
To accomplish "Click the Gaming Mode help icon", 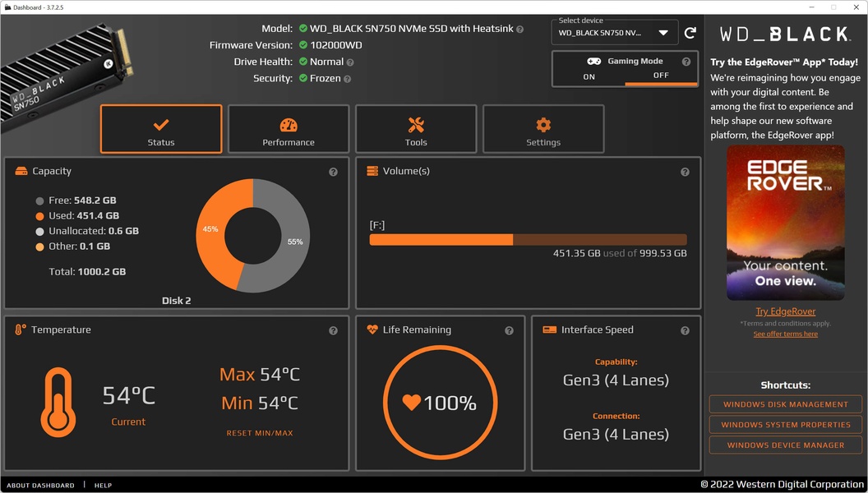I will (686, 62).
